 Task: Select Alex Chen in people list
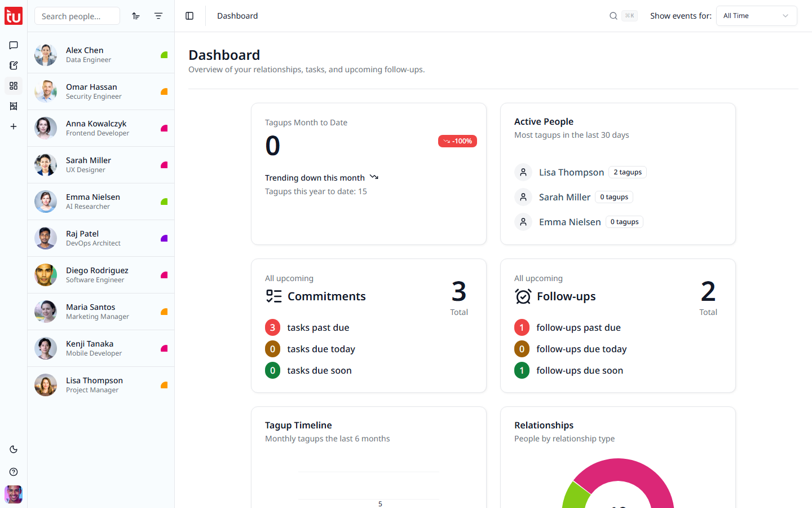point(101,55)
